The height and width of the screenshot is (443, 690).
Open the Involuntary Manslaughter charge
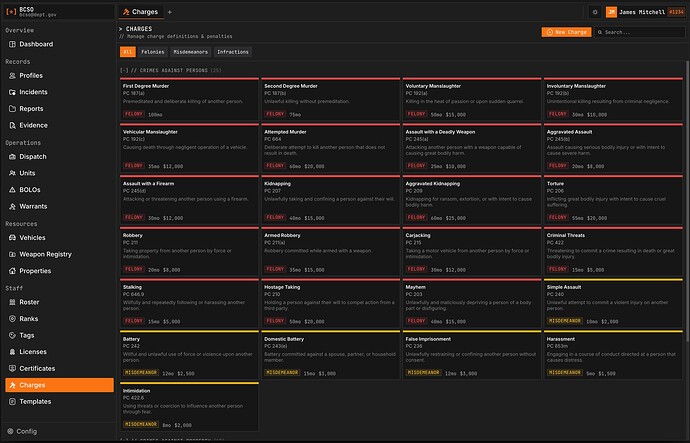[613, 99]
